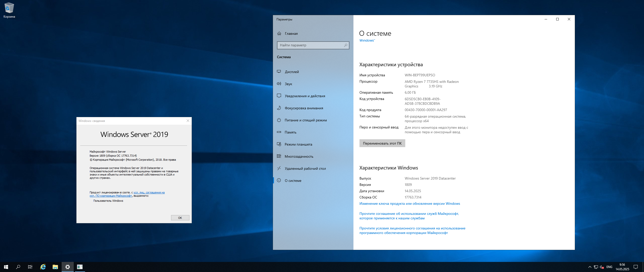Click the magnifier icon in Найти параметр
This screenshot has width=644, height=272.
tap(346, 45)
